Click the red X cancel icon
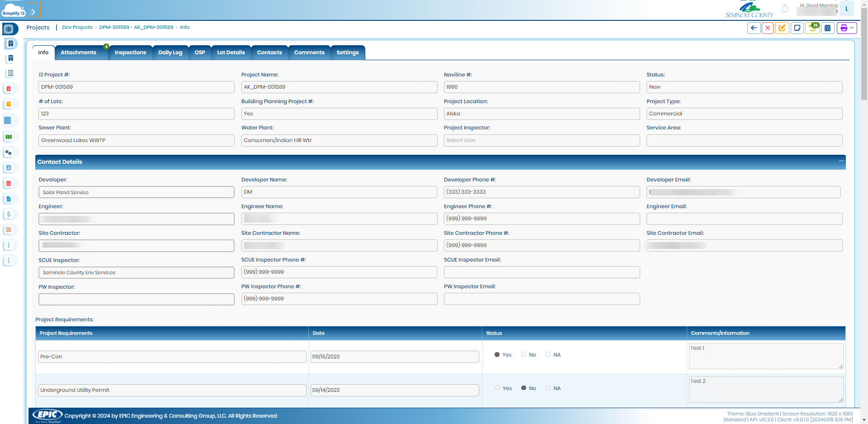This screenshot has height=424, width=868. point(768,28)
